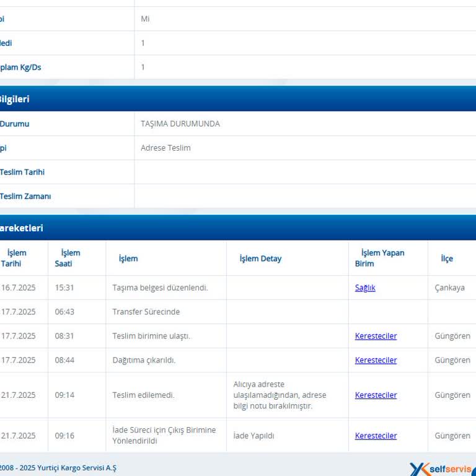Click the İşlem Detay column header
The height and width of the screenshot is (476, 476).
[260, 258]
